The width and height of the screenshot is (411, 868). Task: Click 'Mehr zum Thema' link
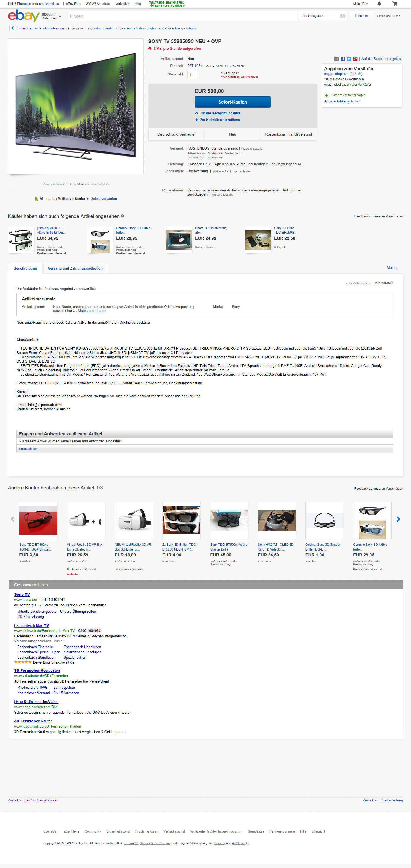pyautogui.click(x=92, y=311)
